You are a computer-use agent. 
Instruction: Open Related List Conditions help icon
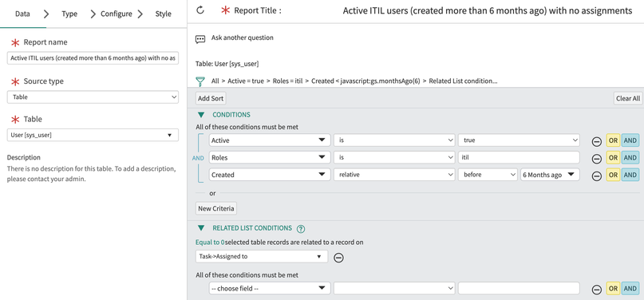click(301, 229)
